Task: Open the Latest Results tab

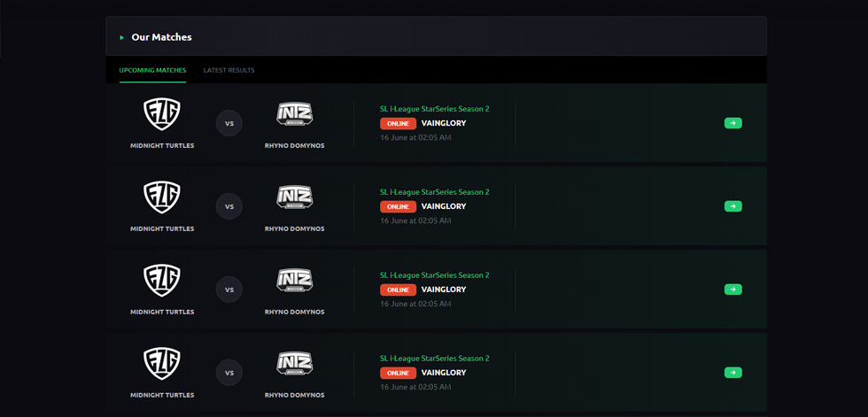Action: point(229,70)
